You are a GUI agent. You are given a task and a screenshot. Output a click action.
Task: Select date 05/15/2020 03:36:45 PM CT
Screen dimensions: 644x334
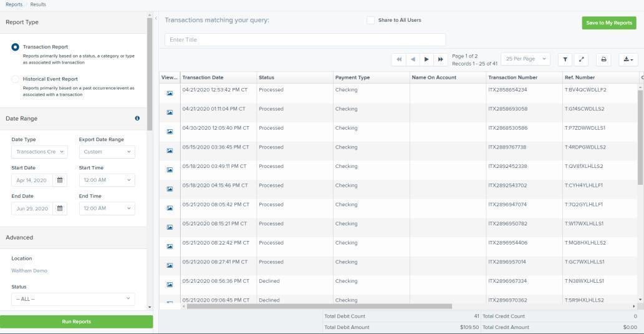[216, 147]
